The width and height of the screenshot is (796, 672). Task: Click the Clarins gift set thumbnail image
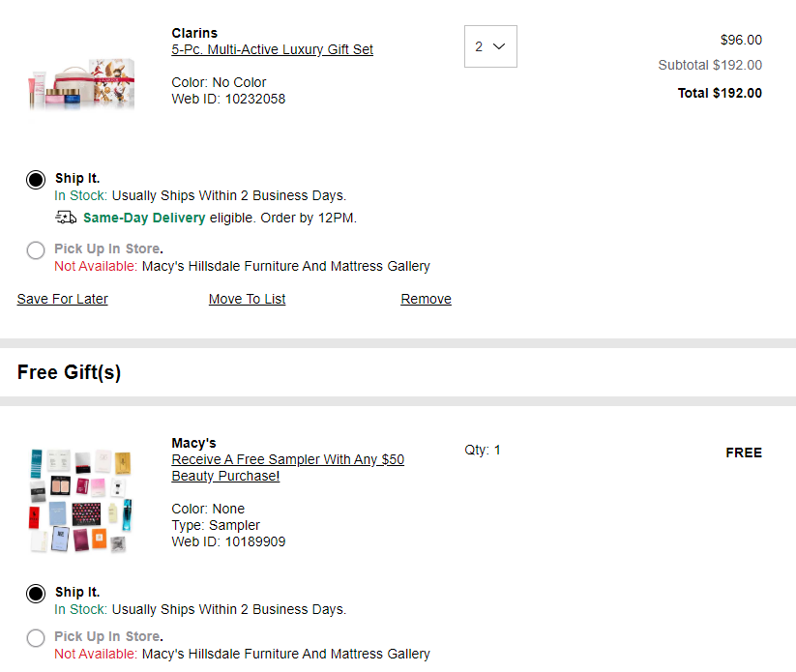[x=81, y=84]
